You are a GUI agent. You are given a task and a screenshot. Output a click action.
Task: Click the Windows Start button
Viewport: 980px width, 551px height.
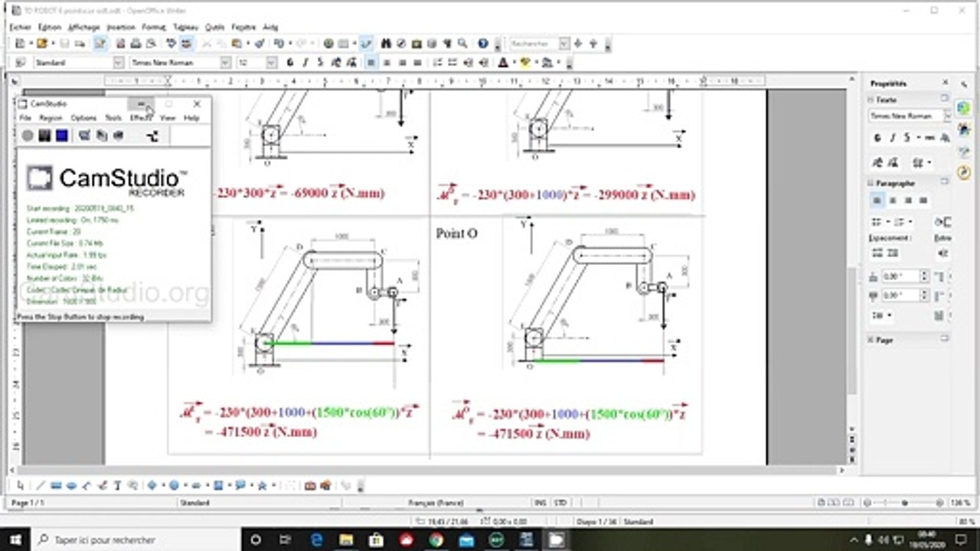[15, 540]
